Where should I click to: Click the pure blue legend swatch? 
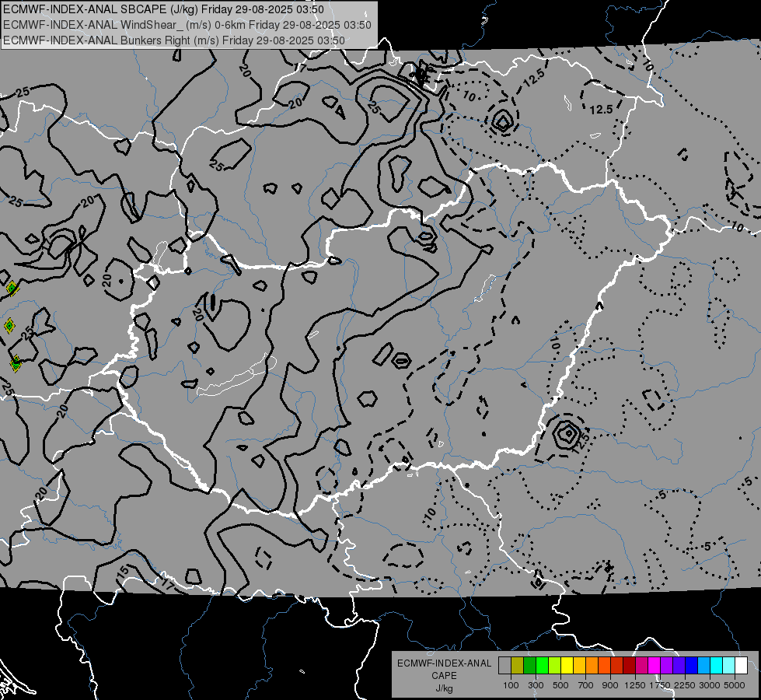pos(691,665)
